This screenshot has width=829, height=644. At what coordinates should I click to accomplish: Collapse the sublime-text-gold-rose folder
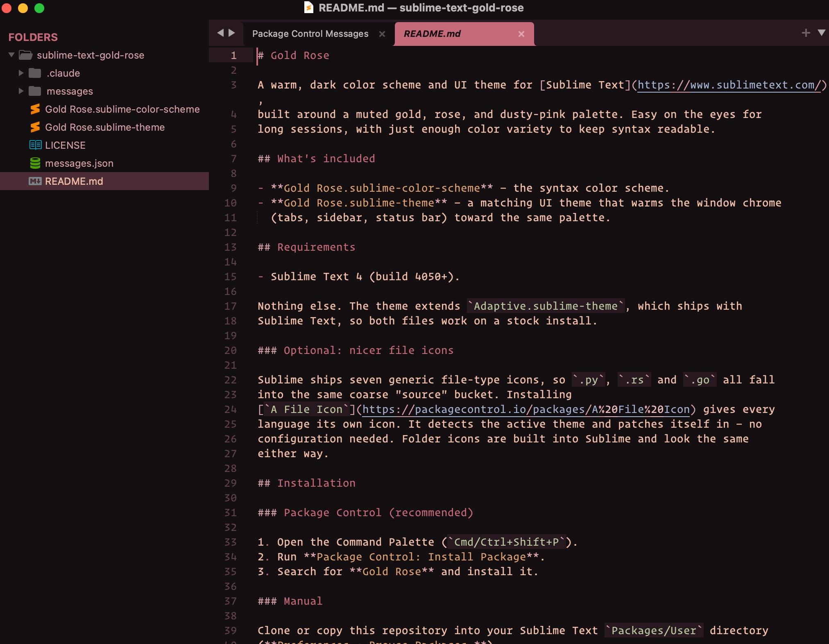click(11, 55)
